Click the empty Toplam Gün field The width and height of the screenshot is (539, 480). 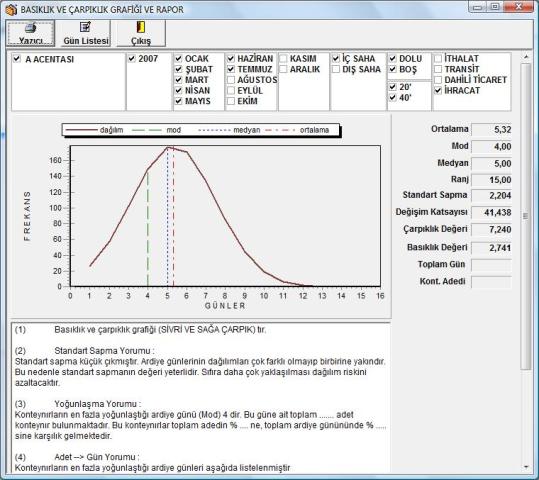tap(492, 265)
